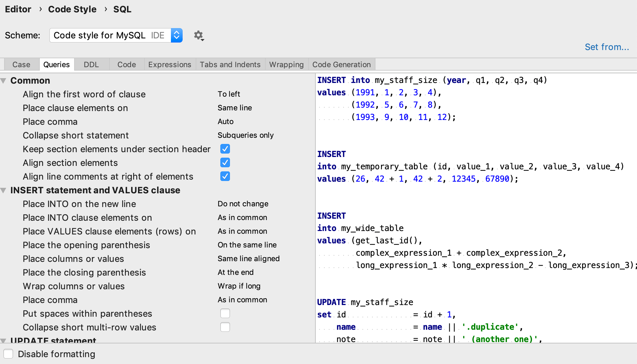Open the scheme actions gear menu
The width and height of the screenshot is (637, 364).
[199, 35]
